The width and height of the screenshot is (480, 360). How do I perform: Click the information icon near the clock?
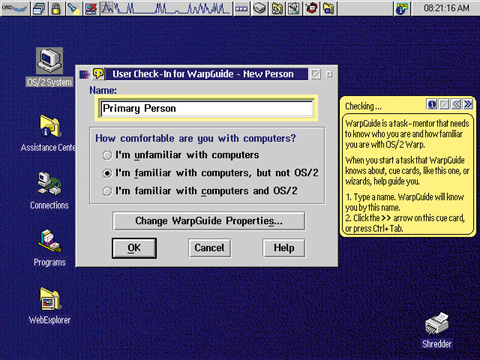(401, 9)
